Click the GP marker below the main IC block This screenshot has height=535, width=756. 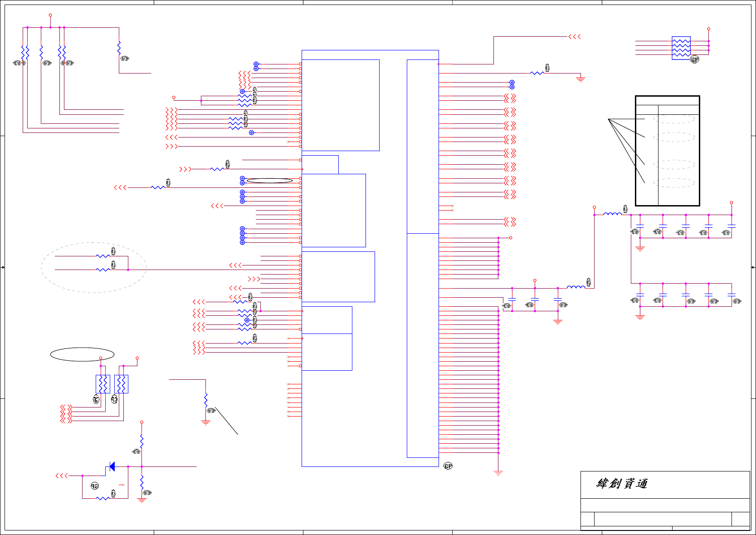(x=448, y=466)
